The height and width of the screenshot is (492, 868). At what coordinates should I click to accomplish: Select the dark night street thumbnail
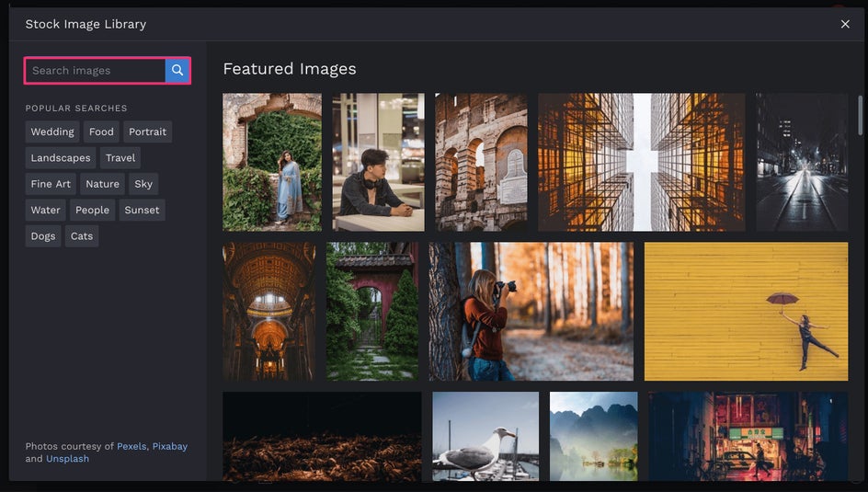(802, 162)
